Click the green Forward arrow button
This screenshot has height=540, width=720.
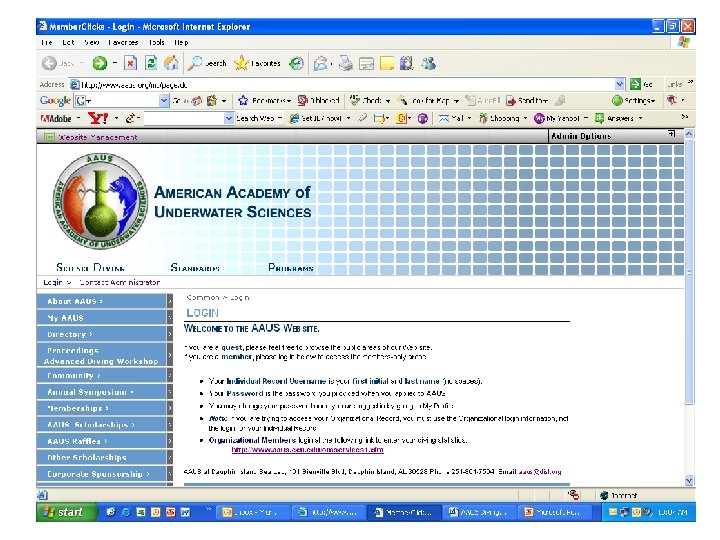100,63
